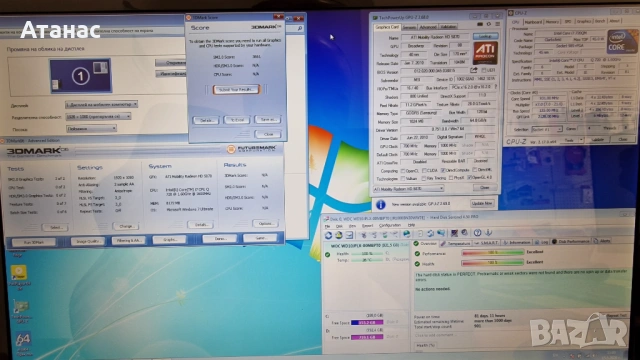This screenshot has height=360, width=640.
Task: Click the Health gauge bar in the Overview tab
Action: coord(493,263)
